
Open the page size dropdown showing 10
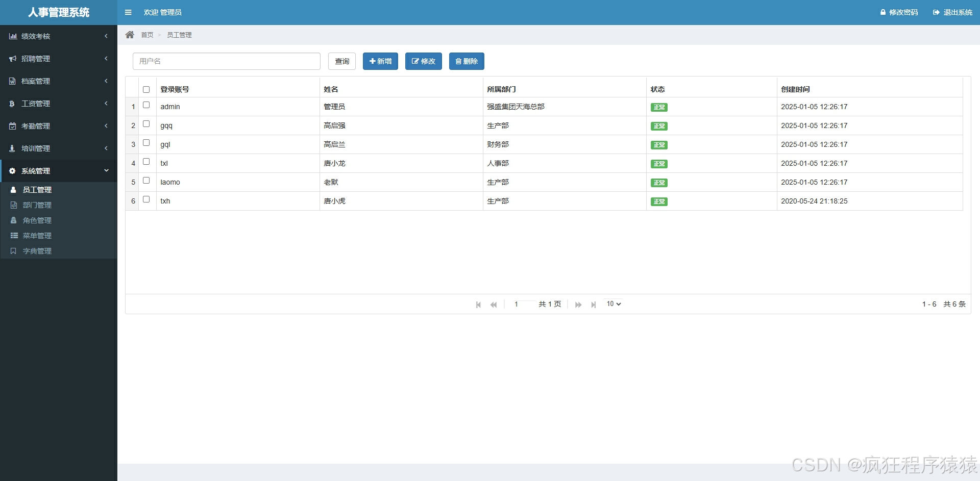pos(614,304)
